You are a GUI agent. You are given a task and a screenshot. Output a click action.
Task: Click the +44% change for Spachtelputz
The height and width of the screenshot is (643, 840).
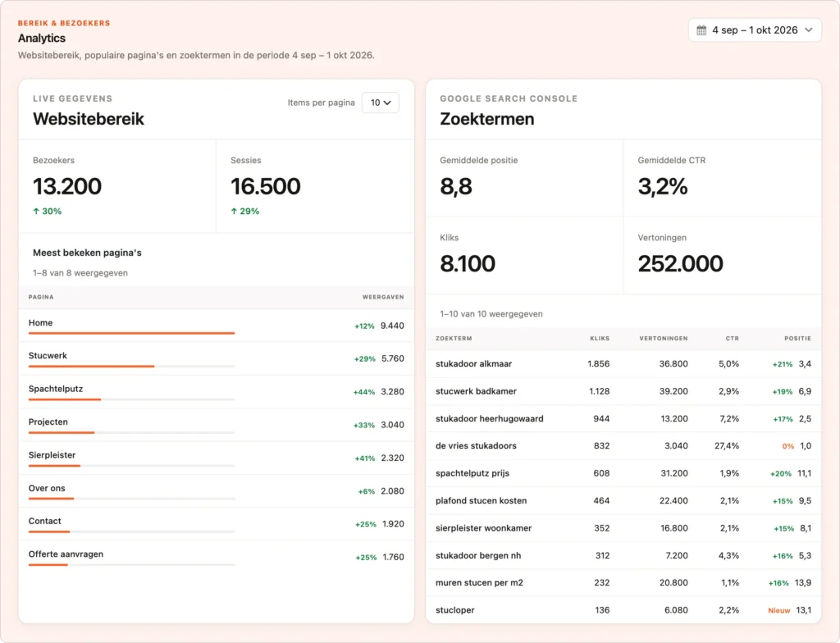[364, 392]
